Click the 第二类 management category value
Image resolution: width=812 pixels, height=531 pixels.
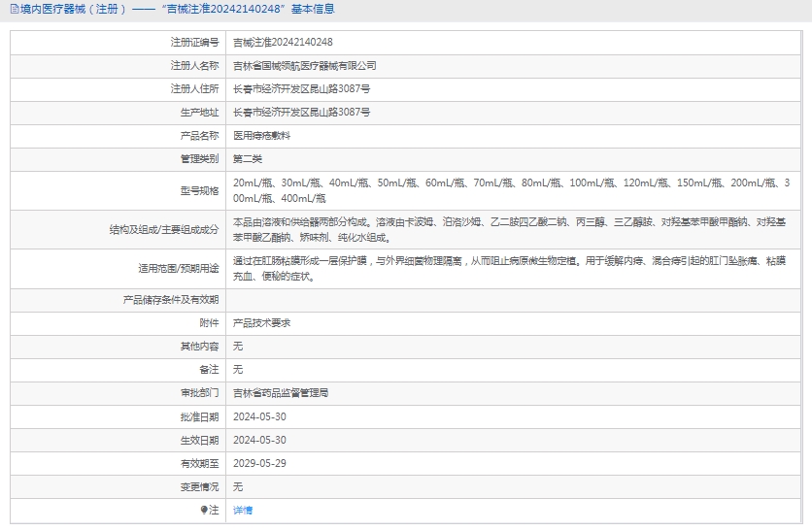(248, 159)
